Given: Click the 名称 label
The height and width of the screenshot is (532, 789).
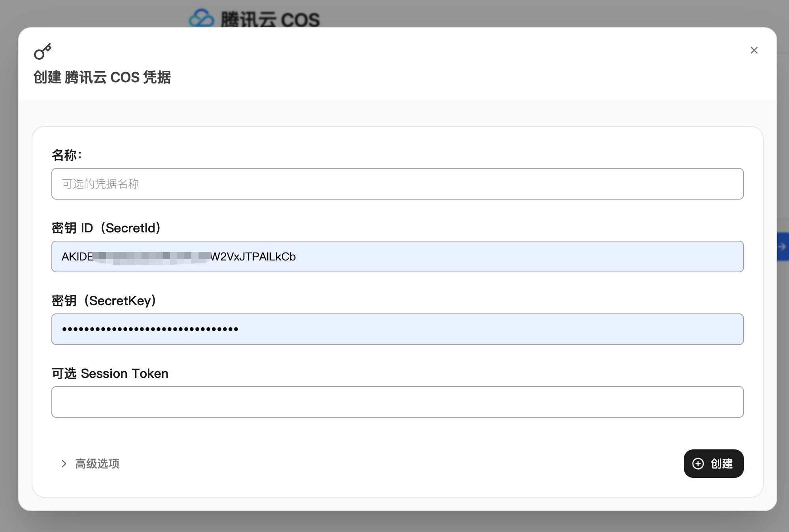Looking at the screenshot, I should coord(67,155).
